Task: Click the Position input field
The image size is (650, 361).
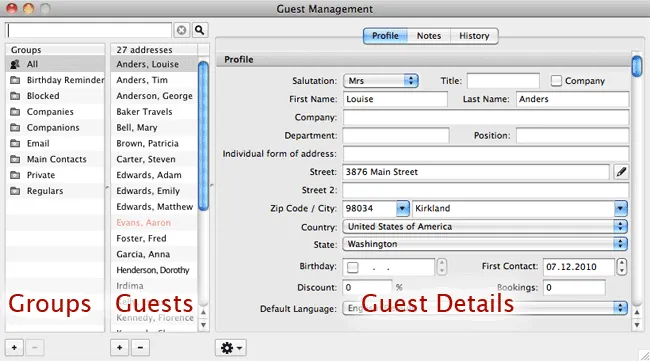Action: pyautogui.click(x=572, y=136)
